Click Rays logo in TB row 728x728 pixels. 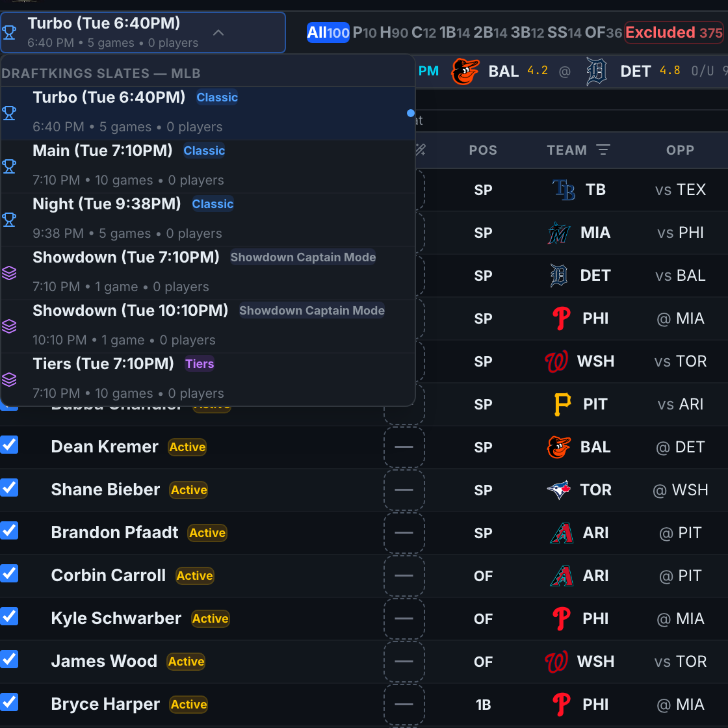[563, 189]
